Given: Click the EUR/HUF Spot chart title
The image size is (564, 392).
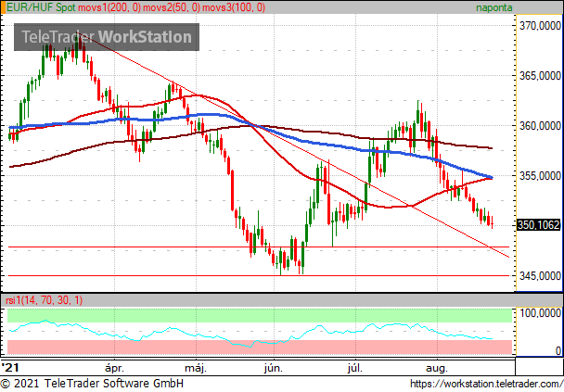Looking at the screenshot, I should point(41,7).
